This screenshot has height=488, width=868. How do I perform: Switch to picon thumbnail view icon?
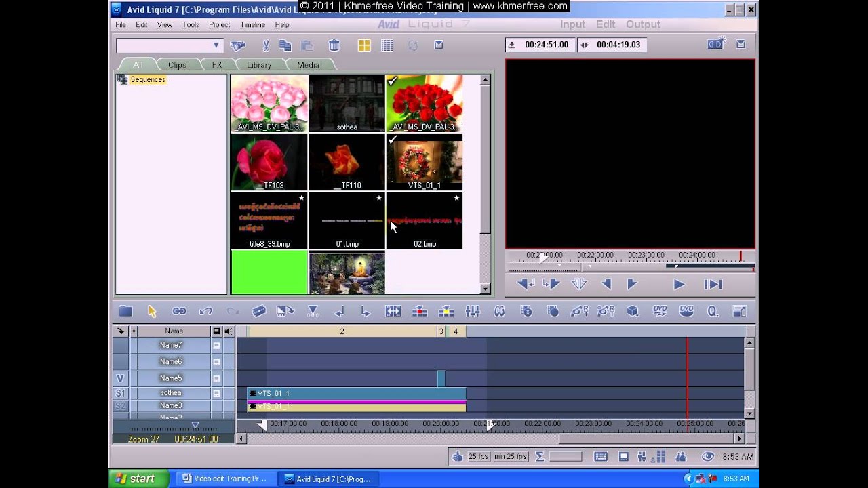pyautogui.click(x=364, y=45)
